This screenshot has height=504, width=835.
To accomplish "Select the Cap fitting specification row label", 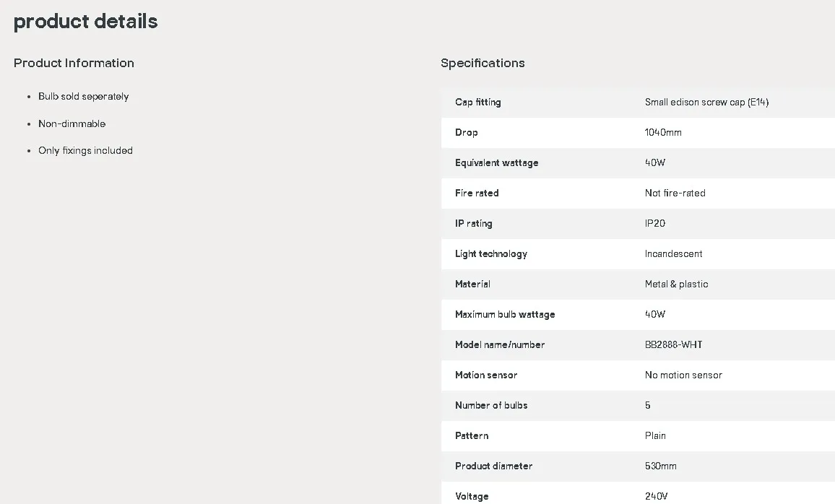I will point(477,103).
